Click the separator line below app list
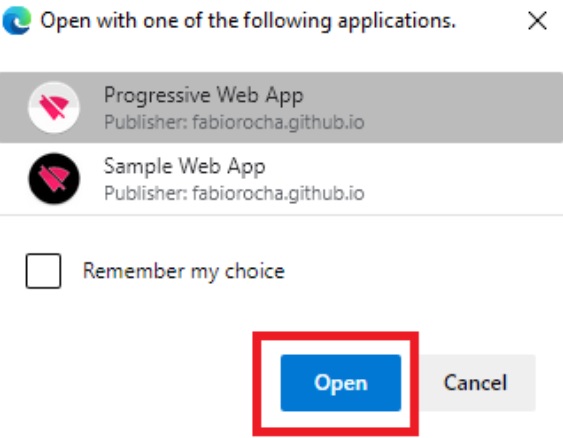The width and height of the screenshot is (563, 438). (x=282, y=215)
